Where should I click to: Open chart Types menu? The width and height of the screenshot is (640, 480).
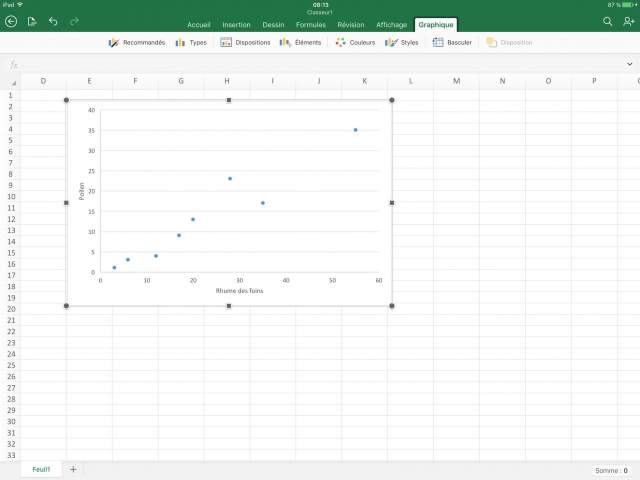(x=191, y=43)
